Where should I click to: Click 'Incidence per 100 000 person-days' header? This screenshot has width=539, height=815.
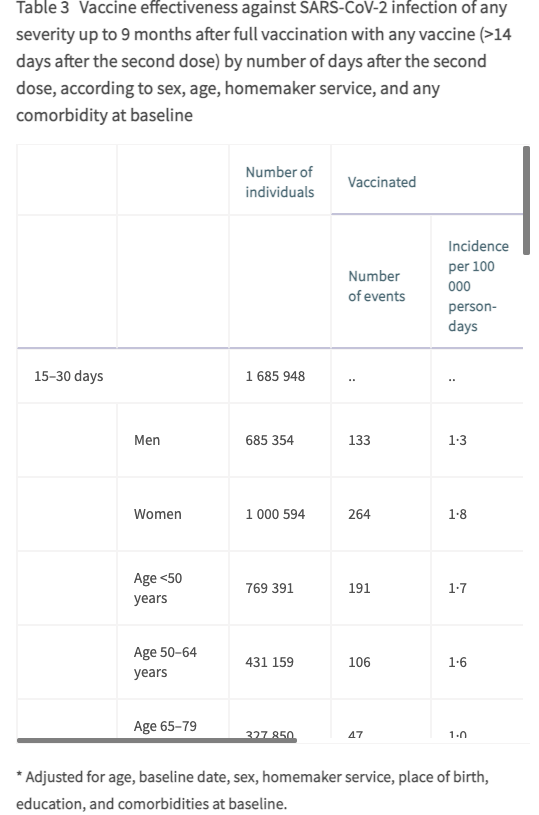(478, 286)
